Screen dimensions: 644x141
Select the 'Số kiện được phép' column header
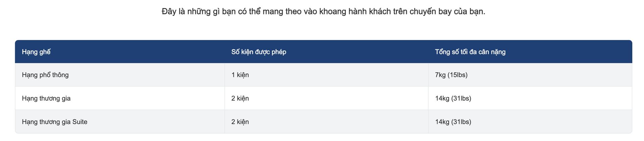click(259, 52)
